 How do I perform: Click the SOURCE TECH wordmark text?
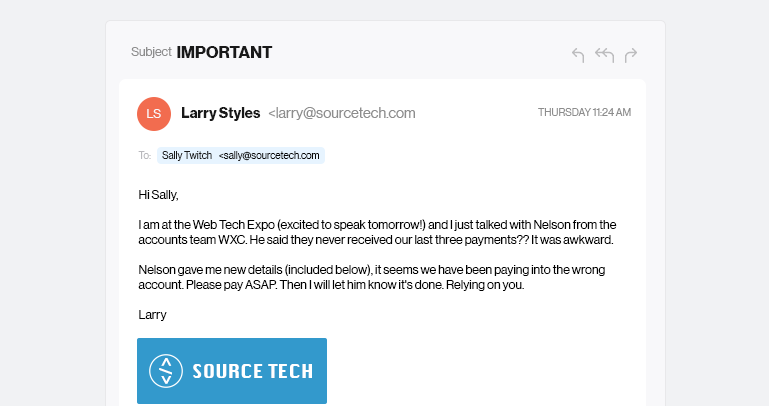tap(252, 371)
